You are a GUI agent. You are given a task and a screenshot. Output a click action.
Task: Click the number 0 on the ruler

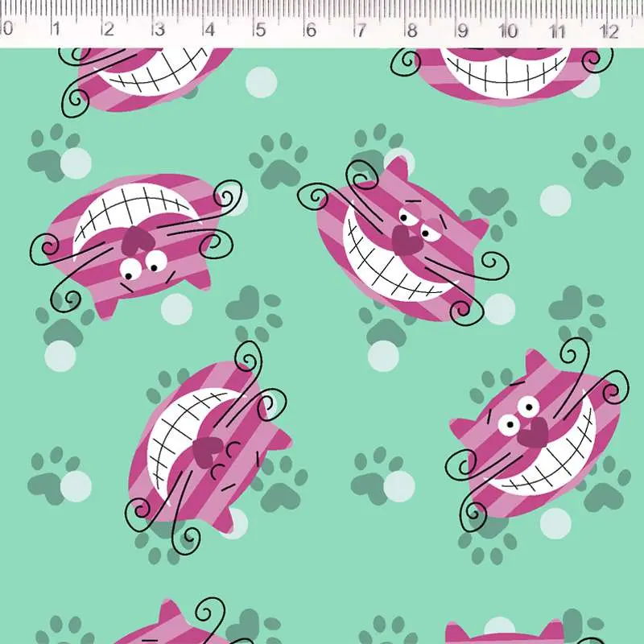tap(6, 31)
